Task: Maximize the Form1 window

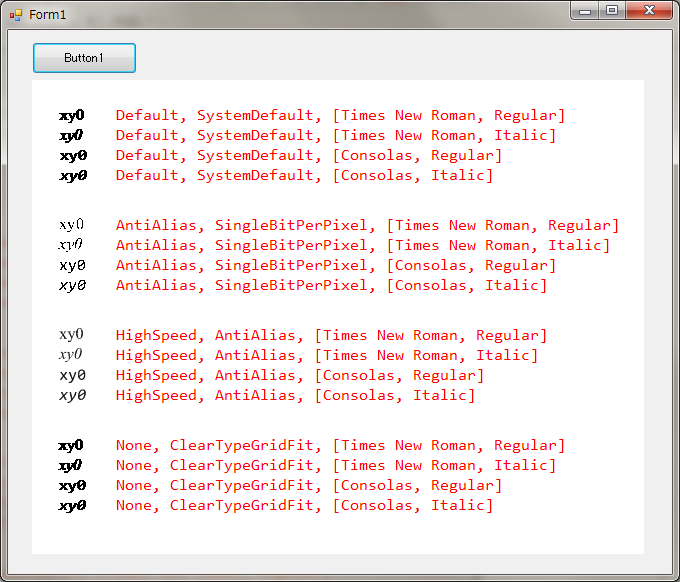Action: tap(612, 11)
